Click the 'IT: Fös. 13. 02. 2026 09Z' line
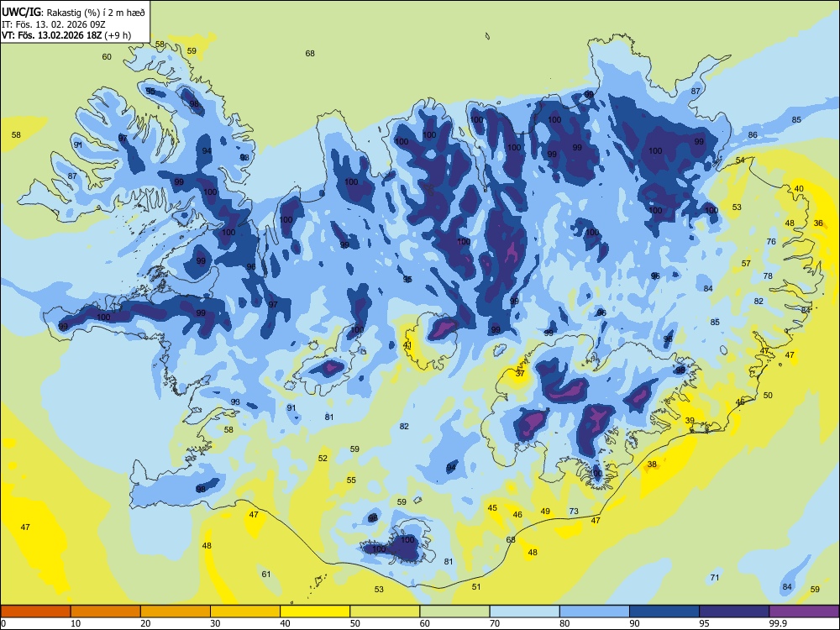The width and height of the screenshot is (840, 630). (x=54, y=24)
